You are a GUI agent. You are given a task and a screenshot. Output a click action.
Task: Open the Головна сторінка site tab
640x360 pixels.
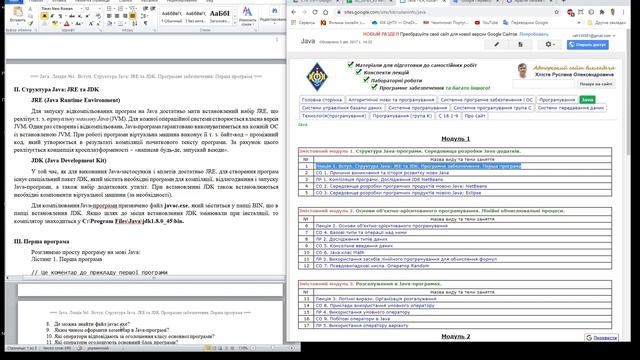(x=322, y=100)
